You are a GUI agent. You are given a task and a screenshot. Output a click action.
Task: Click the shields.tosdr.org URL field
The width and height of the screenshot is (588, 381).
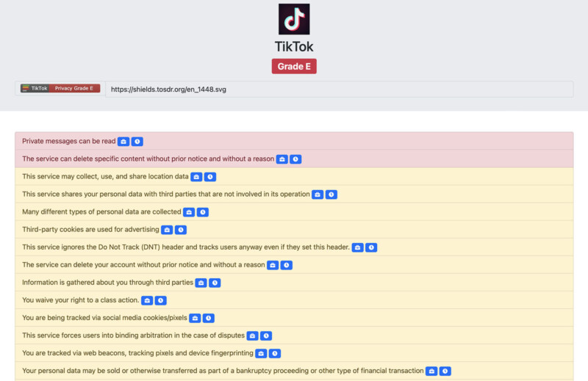coord(339,89)
